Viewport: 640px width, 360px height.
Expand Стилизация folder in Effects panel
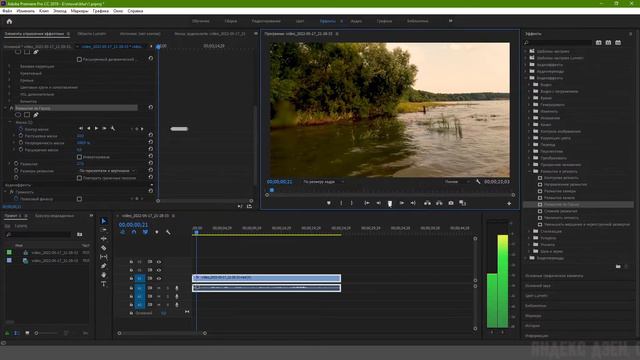pos(530,231)
